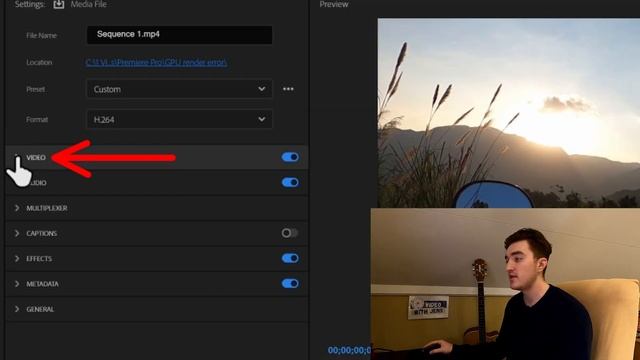640x360 pixels.
Task: Open the Preset dropdown showing Custom
Action: [x=179, y=89]
